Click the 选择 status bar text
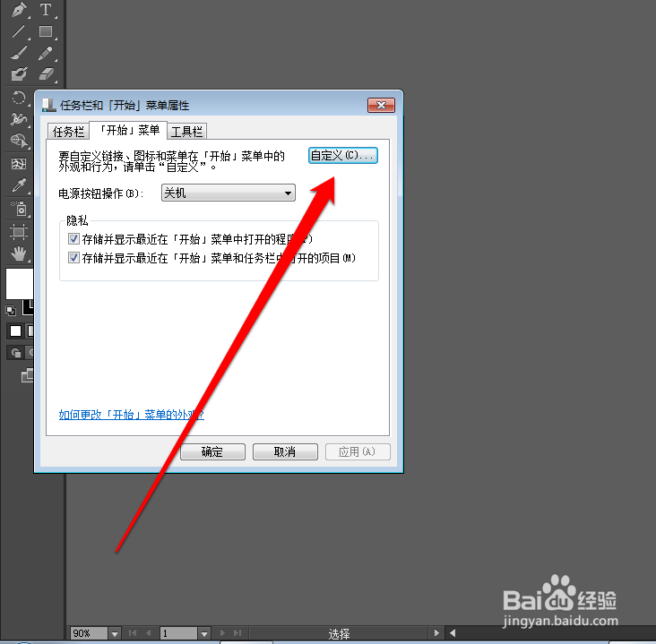This screenshot has height=644, width=656. [339, 634]
